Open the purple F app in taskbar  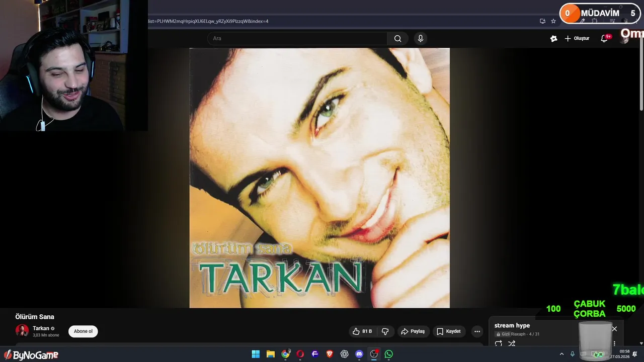(x=315, y=354)
